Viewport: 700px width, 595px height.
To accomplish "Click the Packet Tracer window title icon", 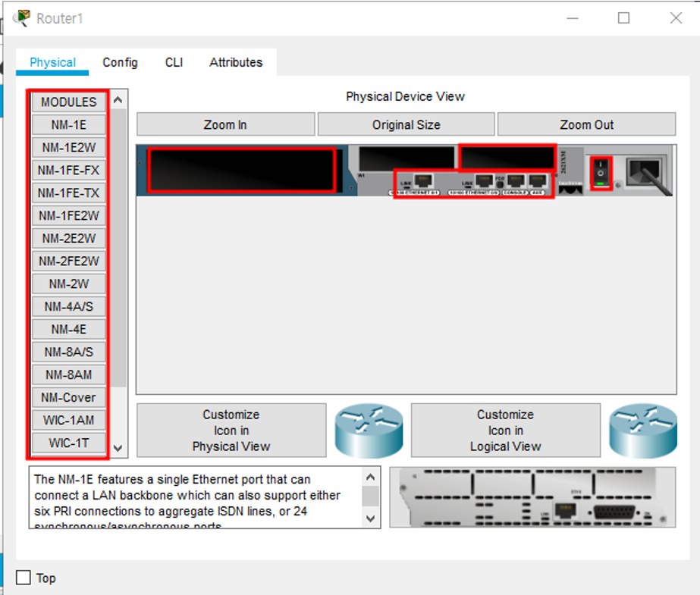I will pos(24,18).
